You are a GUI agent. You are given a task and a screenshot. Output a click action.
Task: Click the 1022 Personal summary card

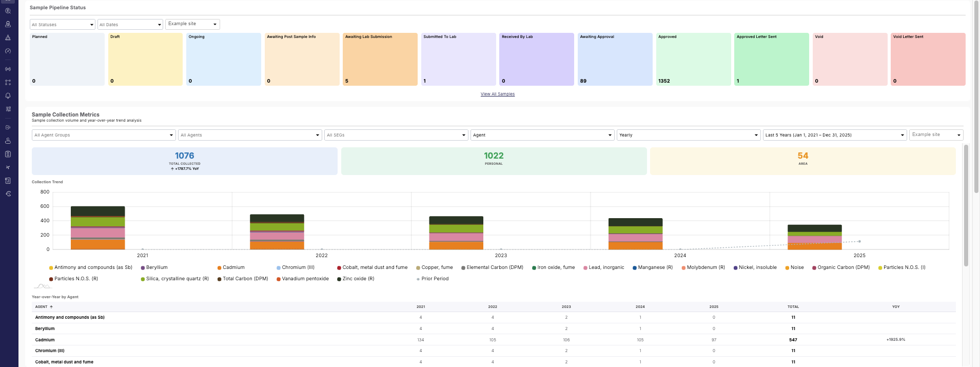[x=494, y=161]
